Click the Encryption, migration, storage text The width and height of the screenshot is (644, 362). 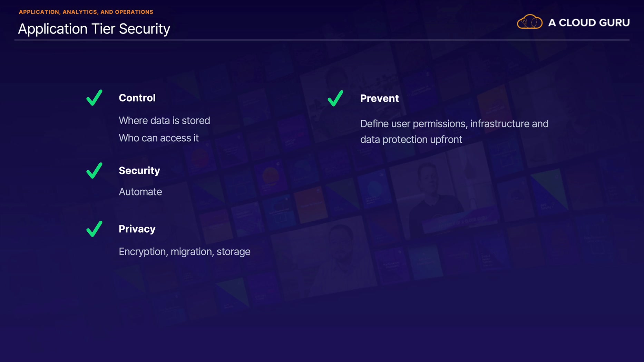pyautogui.click(x=184, y=252)
